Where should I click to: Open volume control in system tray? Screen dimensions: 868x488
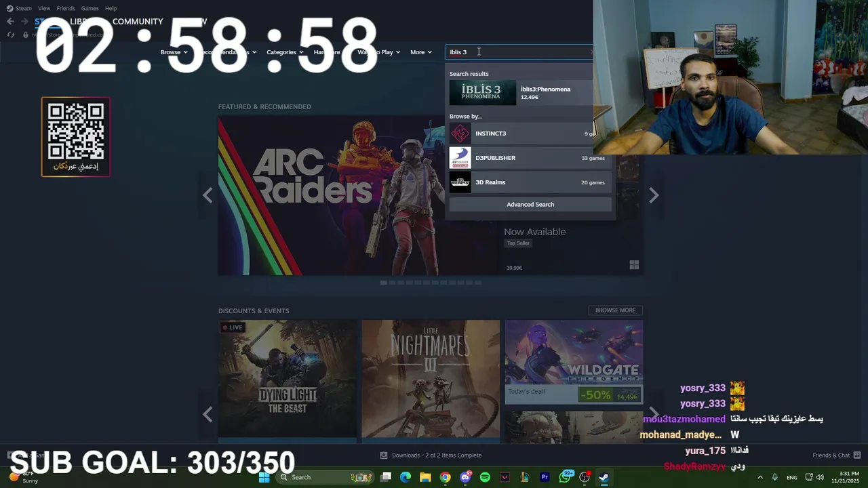pyautogui.click(x=820, y=477)
